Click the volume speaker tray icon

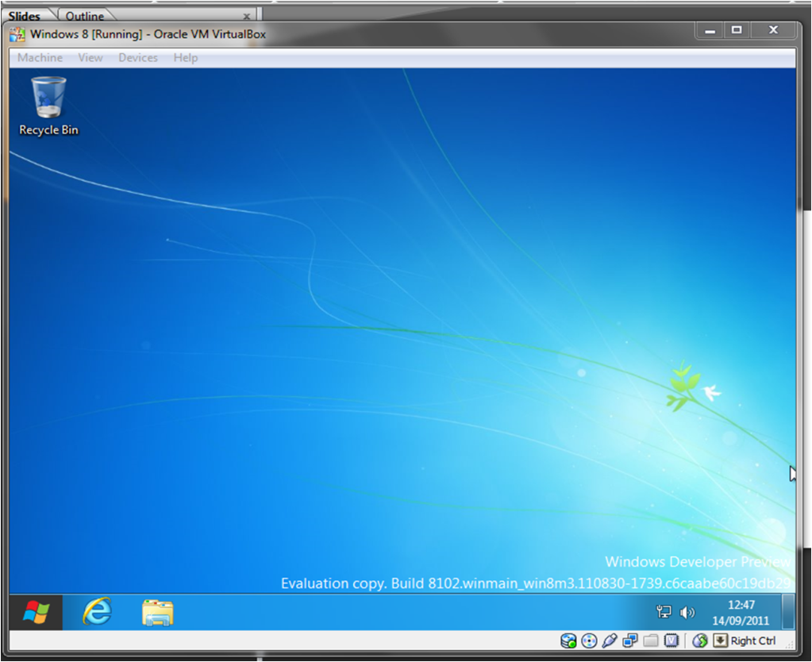687,613
